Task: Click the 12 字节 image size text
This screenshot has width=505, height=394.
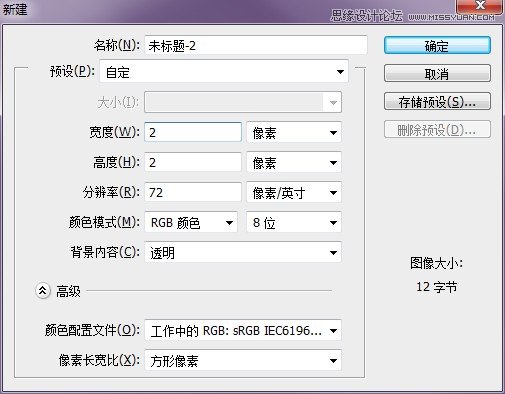Action: tap(437, 287)
